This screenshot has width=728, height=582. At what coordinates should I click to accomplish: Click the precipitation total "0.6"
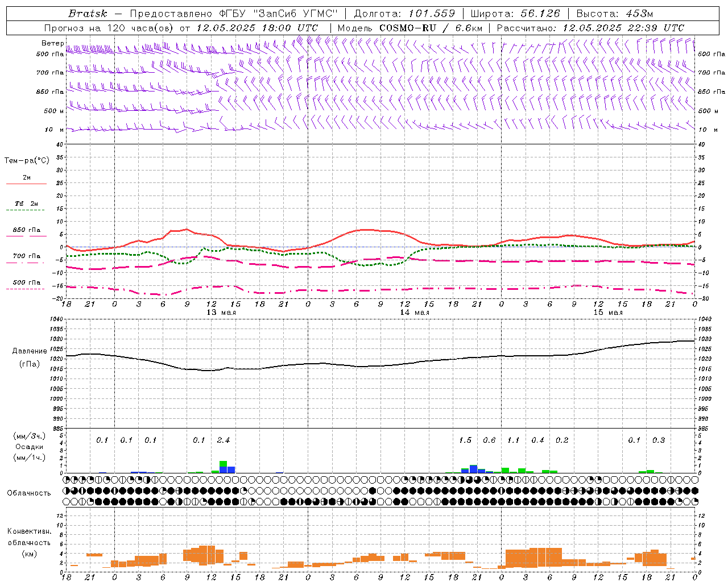pos(489,440)
